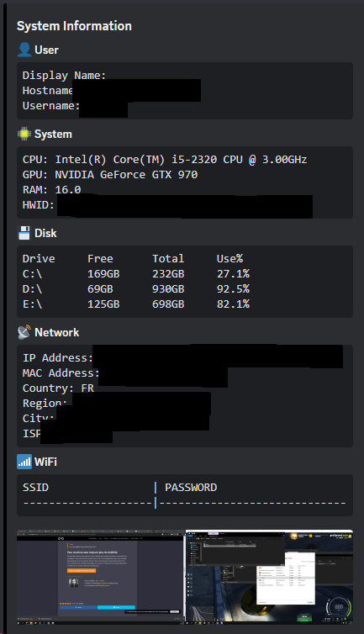Select the D:\ drive row

tap(136, 289)
